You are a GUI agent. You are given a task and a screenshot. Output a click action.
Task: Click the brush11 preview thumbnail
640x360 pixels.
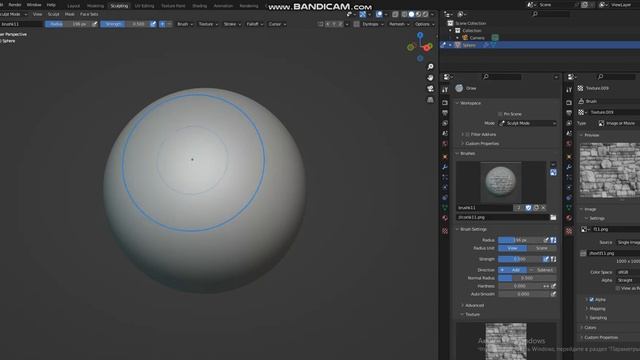[x=500, y=182]
